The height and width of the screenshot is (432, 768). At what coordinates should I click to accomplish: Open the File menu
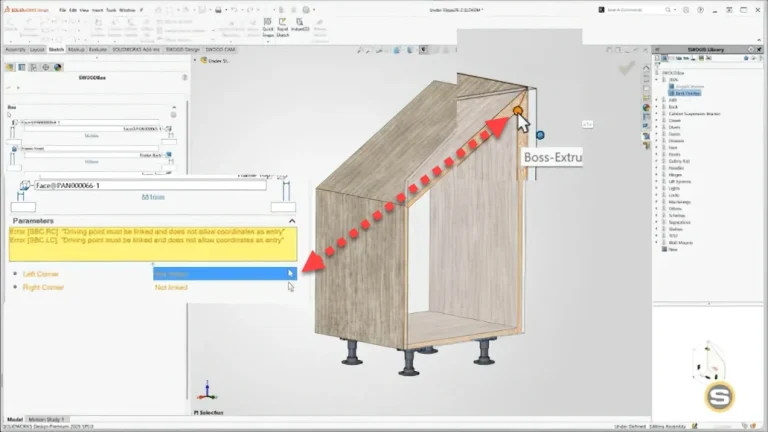63,10
